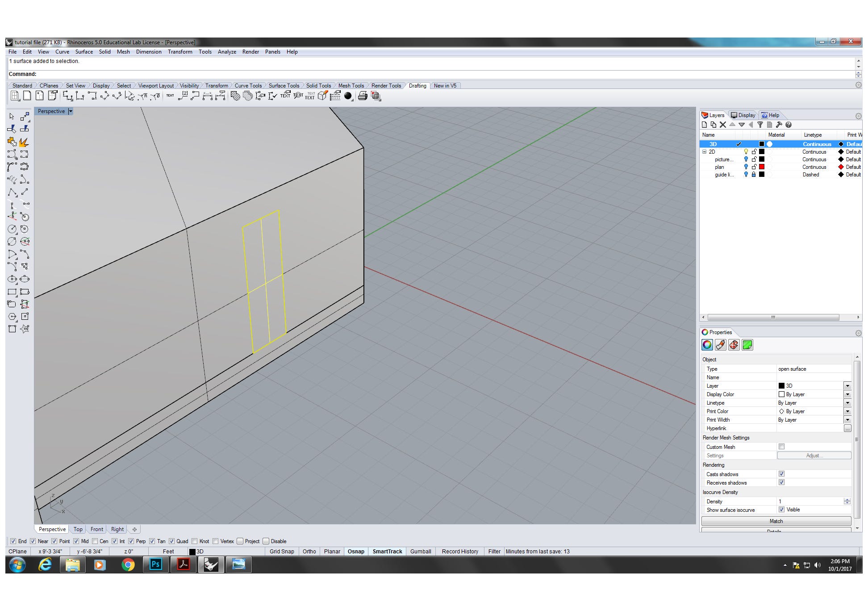Disable the End object snap
This screenshot has width=868, height=611.
click(13, 541)
